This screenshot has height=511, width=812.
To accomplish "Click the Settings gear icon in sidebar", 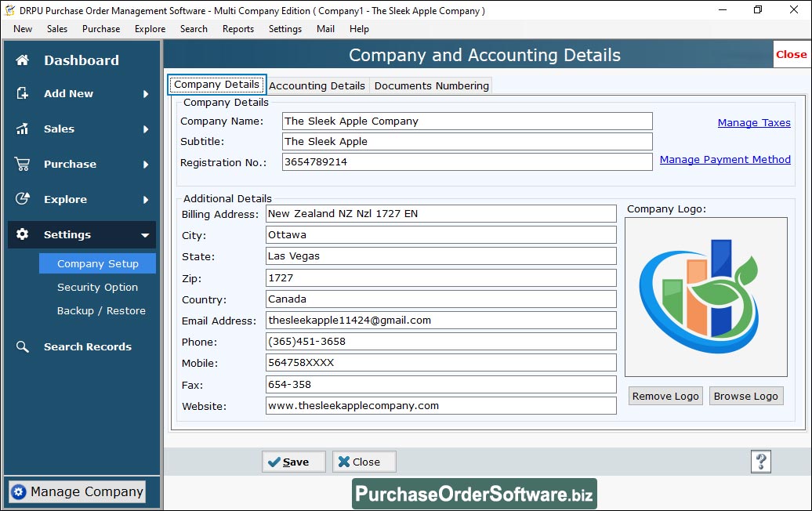I will pyautogui.click(x=22, y=234).
